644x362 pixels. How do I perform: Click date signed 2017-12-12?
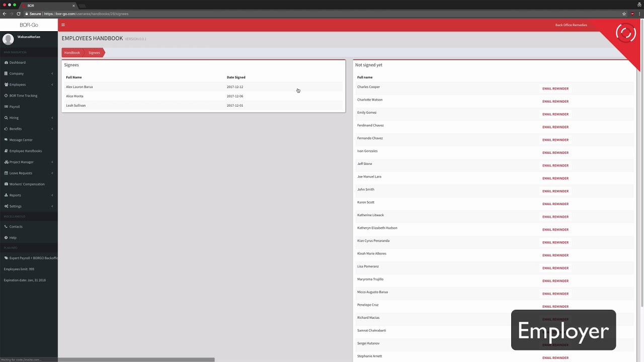click(235, 86)
